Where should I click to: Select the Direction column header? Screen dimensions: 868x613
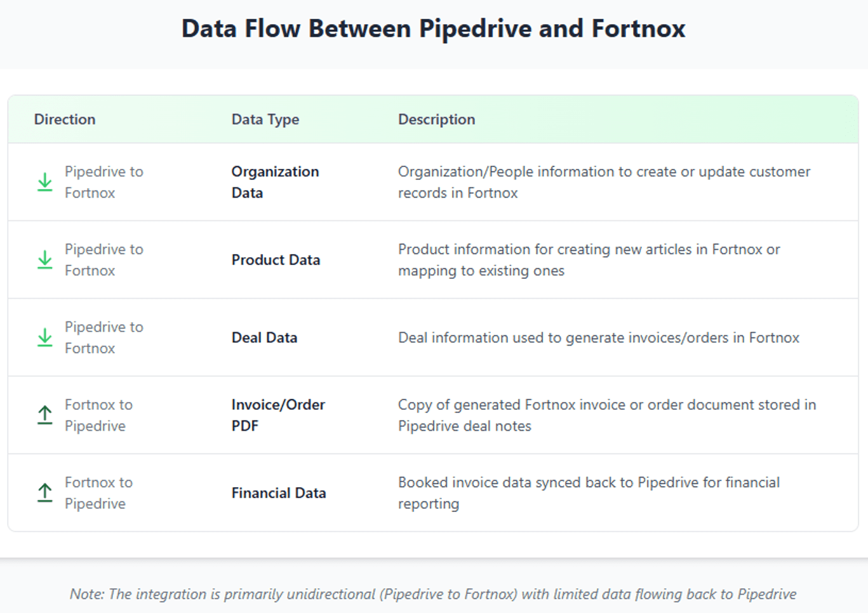(x=65, y=119)
